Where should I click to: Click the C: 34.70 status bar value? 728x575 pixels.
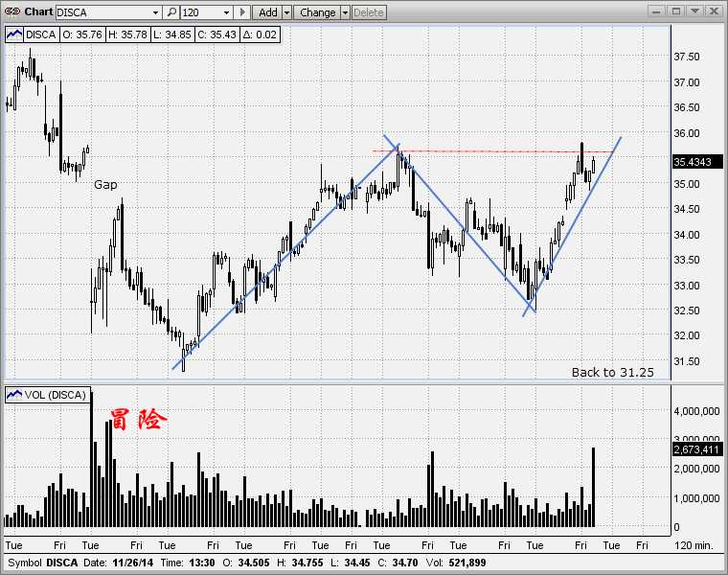398,563
